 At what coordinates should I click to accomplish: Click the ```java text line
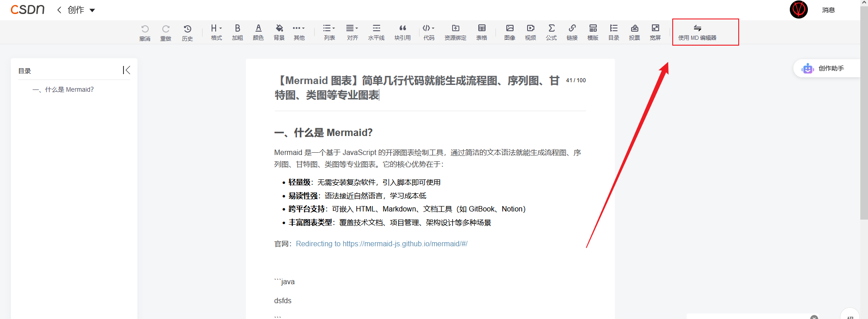tap(284, 281)
